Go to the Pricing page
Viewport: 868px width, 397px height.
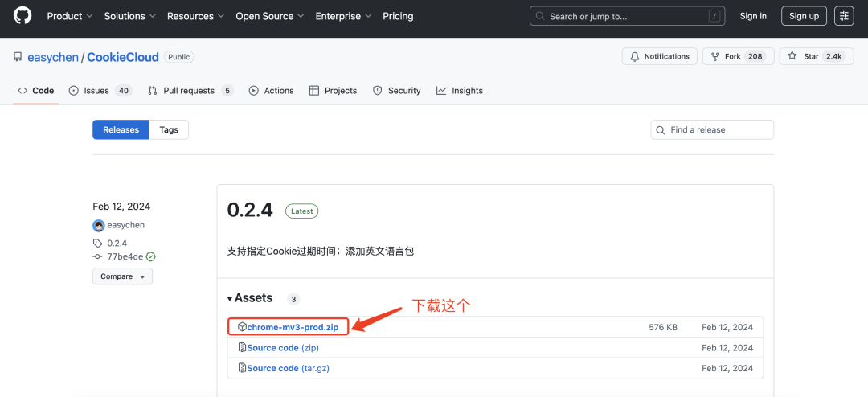coord(398,16)
